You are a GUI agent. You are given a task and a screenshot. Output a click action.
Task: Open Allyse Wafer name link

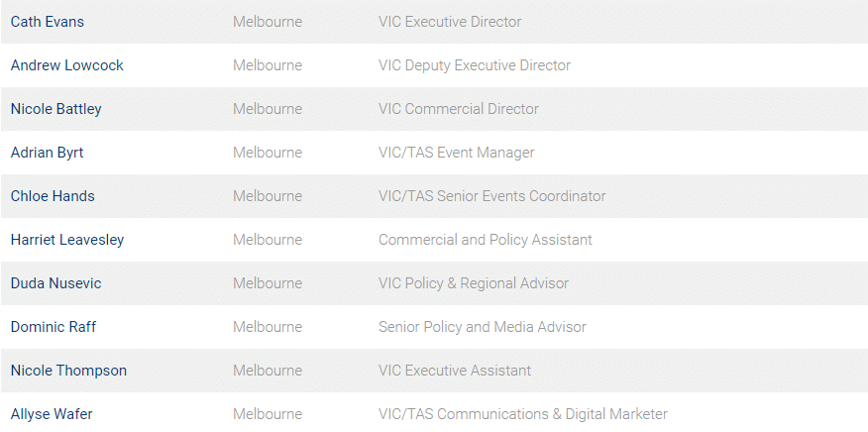[x=52, y=414]
